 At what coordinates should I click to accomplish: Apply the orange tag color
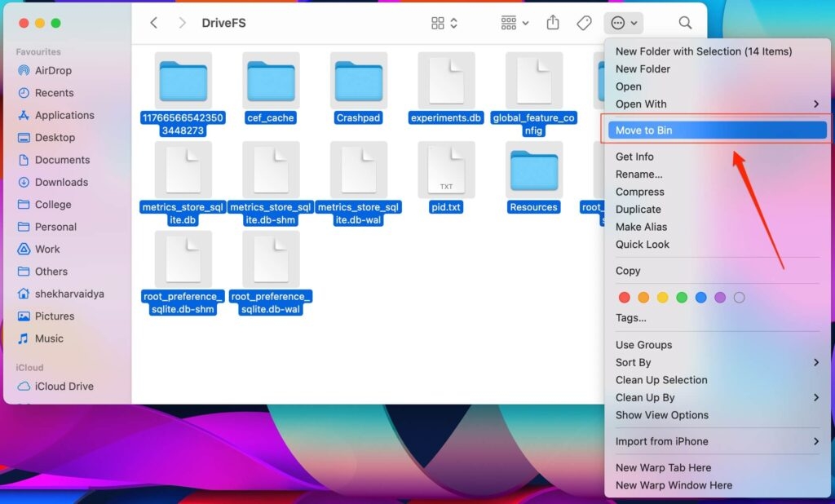coord(643,298)
